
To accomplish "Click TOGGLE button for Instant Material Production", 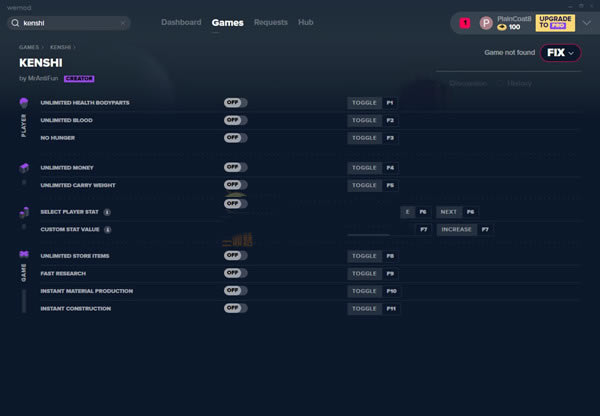I will (x=364, y=291).
